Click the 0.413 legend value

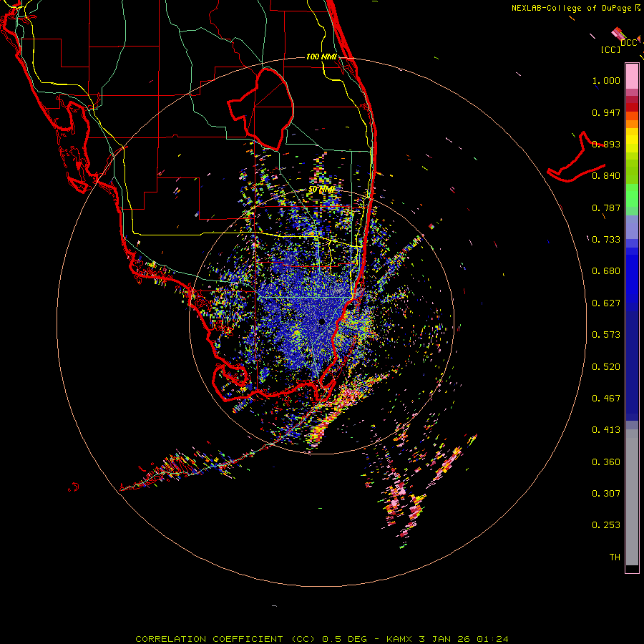coord(606,430)
